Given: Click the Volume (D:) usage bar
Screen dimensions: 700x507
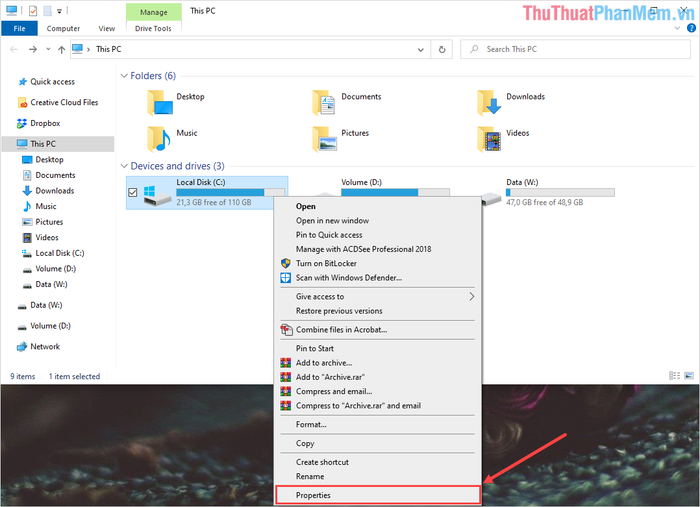Looking at the screenshot, I should coord(395,192).
